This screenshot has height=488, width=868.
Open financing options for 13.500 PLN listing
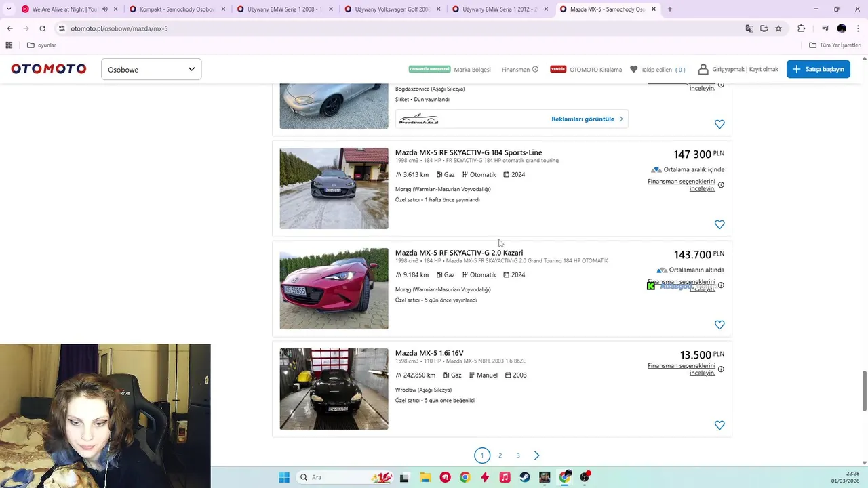click(682, 369)
